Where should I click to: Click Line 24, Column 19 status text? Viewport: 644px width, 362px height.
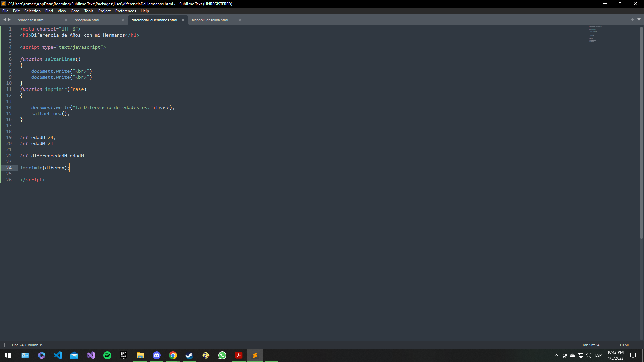point(28,345)
